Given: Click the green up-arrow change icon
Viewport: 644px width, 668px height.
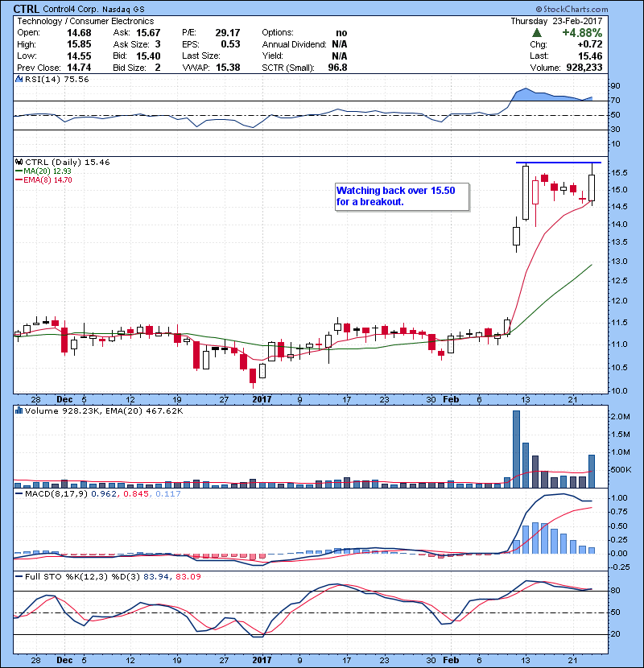Looking at the screenshot, I should tap(537, 32).
